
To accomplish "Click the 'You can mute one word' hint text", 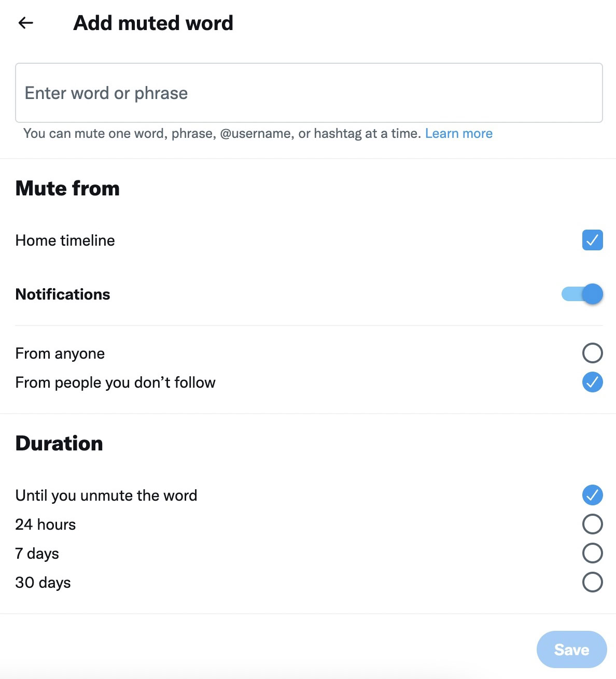I will 221,134.
